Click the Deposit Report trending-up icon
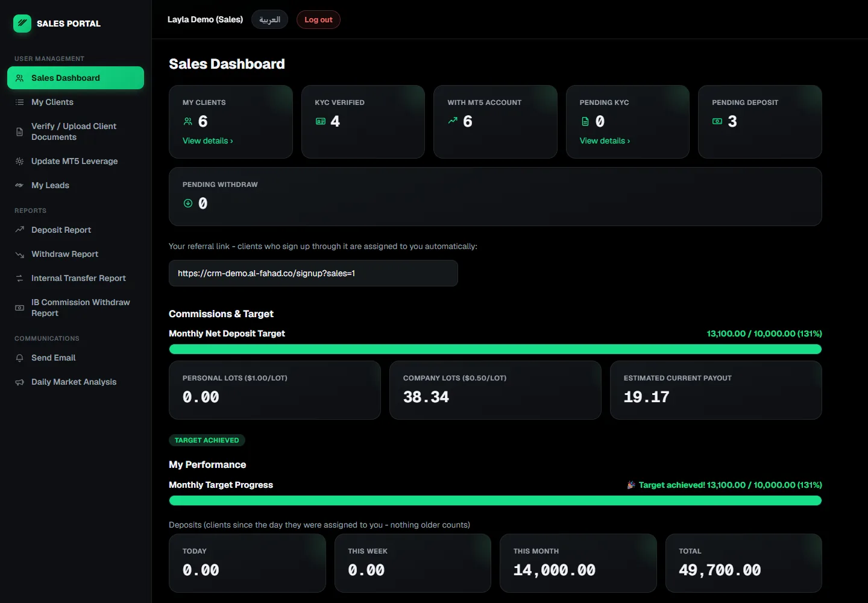The height and width of the screenshot is (603, 868). tap(19, 230)
